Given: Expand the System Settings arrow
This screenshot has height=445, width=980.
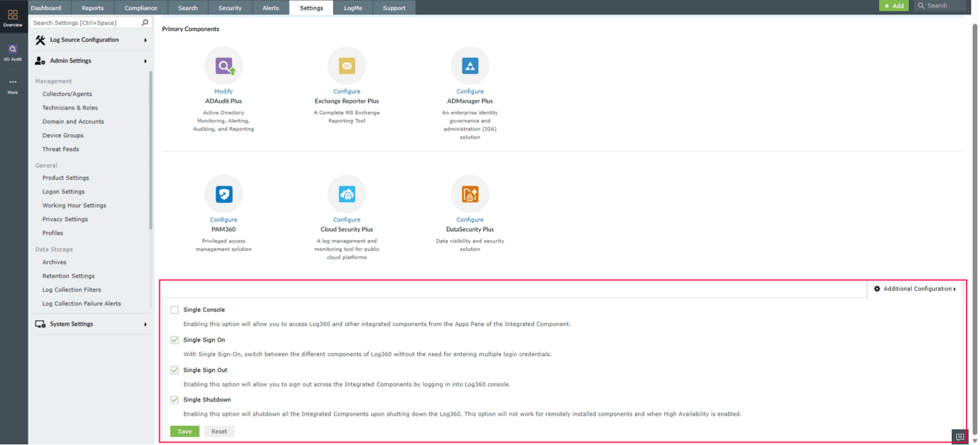Looking at the screenshot, I should 145,324.
